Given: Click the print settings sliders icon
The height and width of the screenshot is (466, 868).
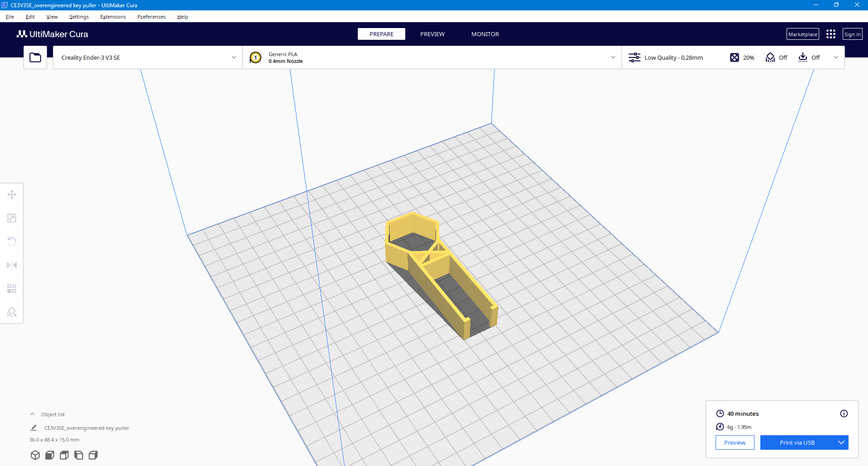Looking at the screenshot, I should point(635,57).
